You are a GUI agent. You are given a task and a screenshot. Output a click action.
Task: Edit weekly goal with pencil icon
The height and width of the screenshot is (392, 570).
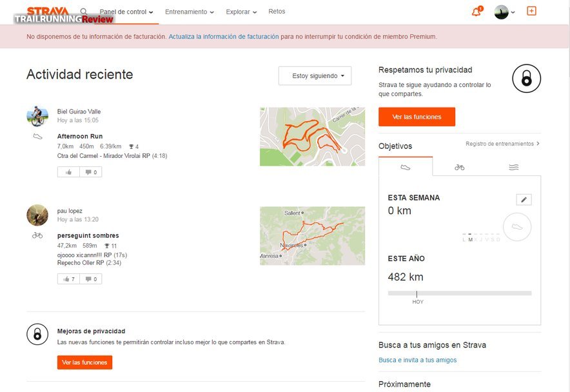pyautogui.click(x=524, y=200)
